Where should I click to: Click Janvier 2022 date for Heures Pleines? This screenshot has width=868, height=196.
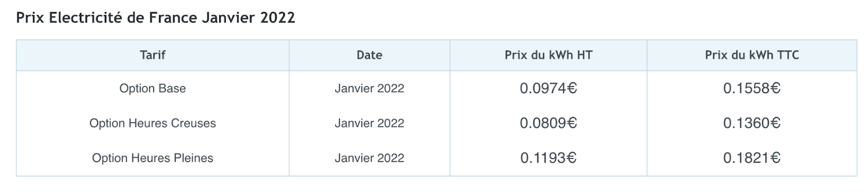(x=369, y=158)
